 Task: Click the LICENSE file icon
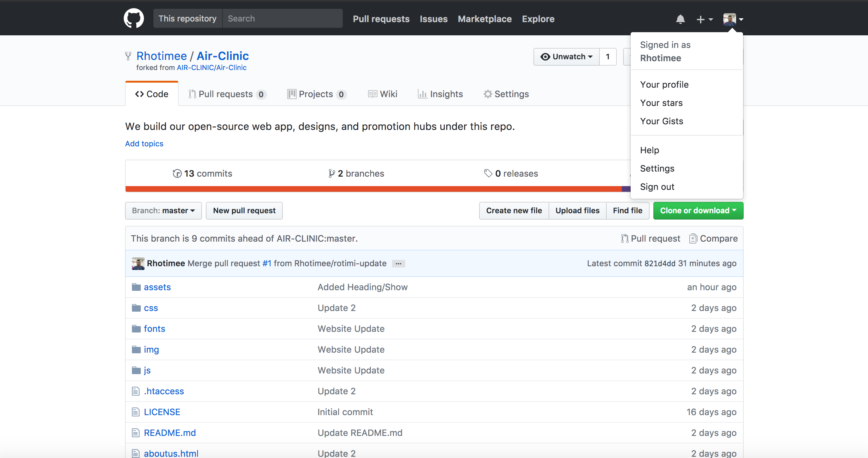[x=135, y=412]
